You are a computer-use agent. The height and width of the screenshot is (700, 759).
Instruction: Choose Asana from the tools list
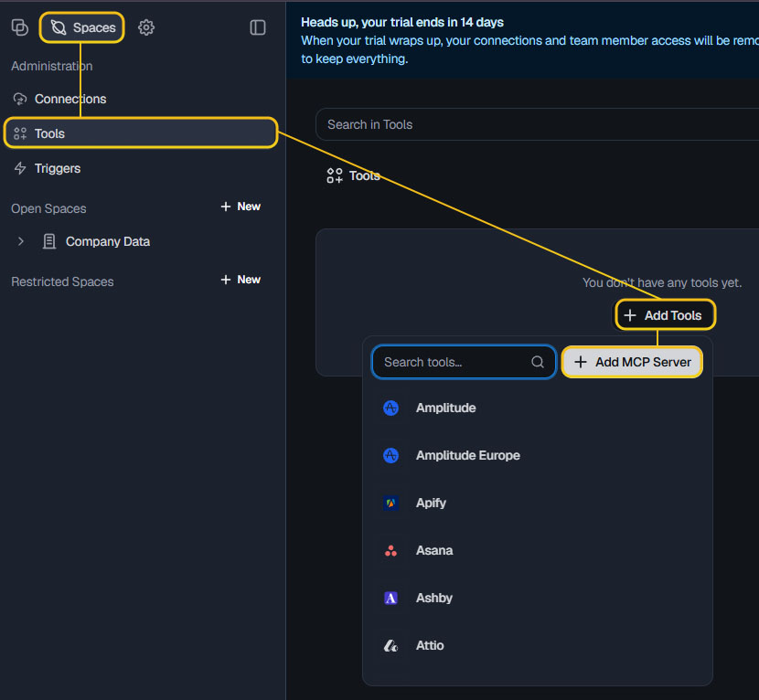(x=538, y=550)
